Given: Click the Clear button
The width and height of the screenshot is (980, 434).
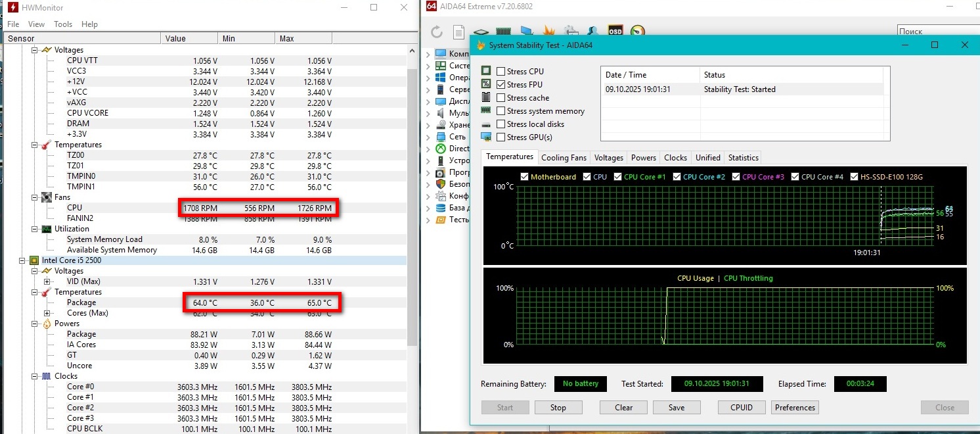Looking at the screenshot, I should pos(624,408).
